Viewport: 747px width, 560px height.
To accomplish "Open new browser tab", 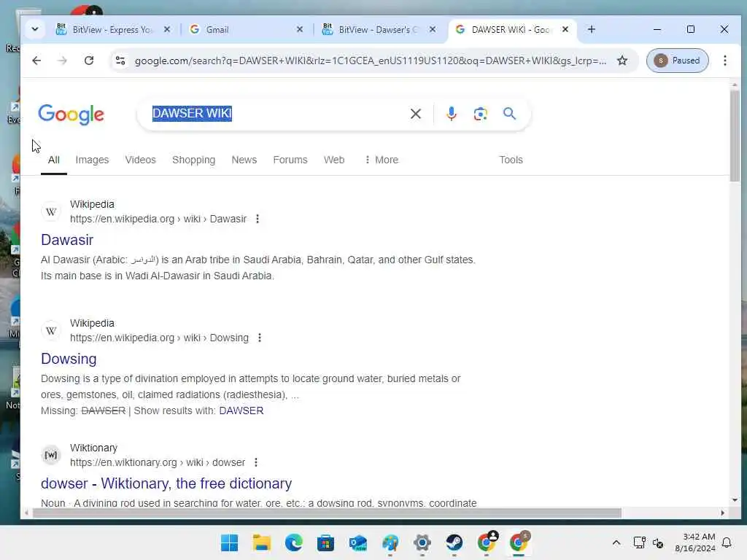I will click(591, 29).
